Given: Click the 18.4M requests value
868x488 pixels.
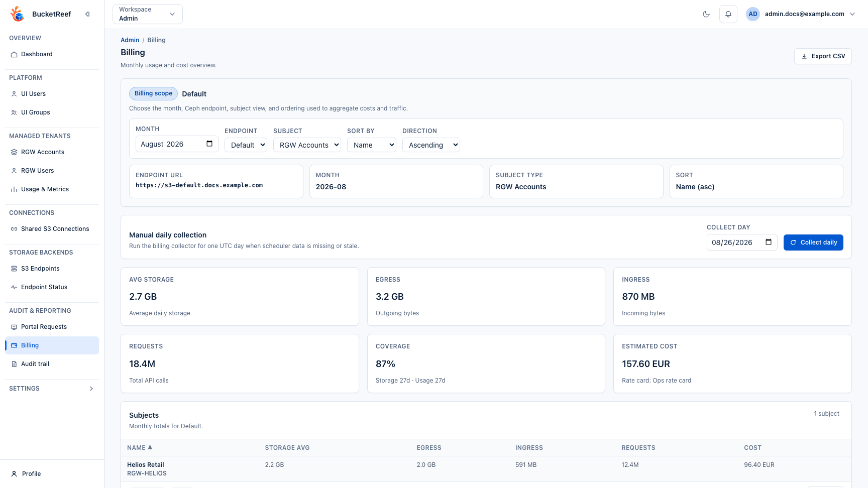Looking at the screenshot, I should (142, 364).
